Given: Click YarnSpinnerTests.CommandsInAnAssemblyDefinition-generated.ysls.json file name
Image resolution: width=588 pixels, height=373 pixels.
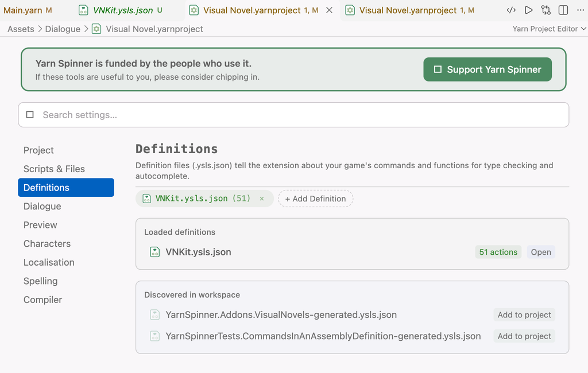Looking at the screenshot, I should (x=323, y=336).
